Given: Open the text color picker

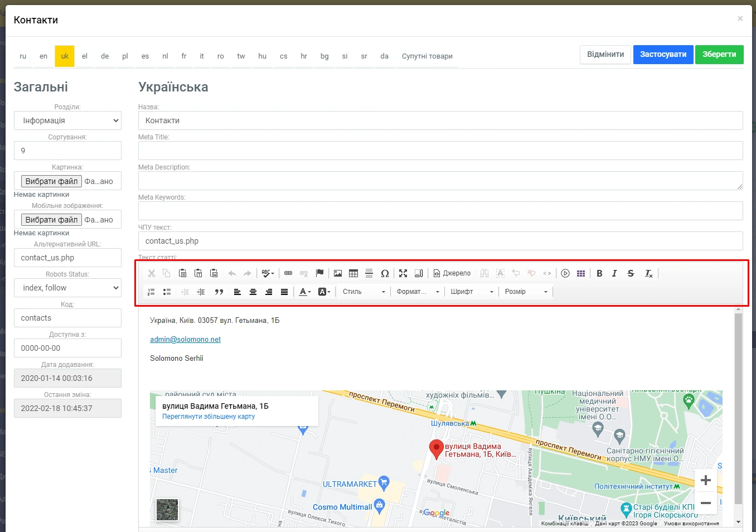Looking at the screenshot, I should 305,292.
